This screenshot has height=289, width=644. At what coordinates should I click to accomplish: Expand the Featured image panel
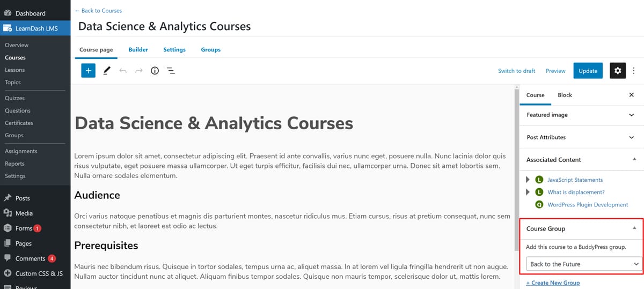pyautogui.click(x=631, y=115)
